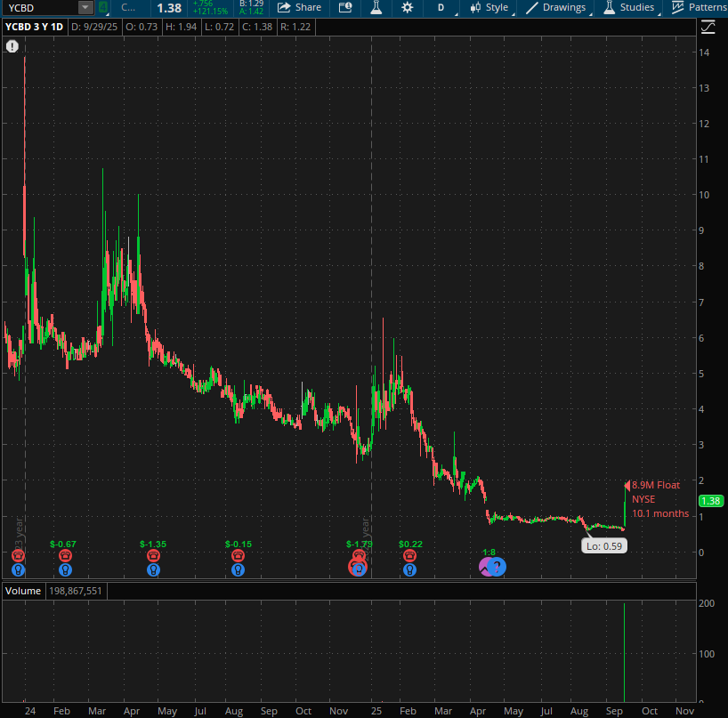Click the $-0.15 earnings value
The width and height of the screenshot is (728, 718).
[239, 544]
